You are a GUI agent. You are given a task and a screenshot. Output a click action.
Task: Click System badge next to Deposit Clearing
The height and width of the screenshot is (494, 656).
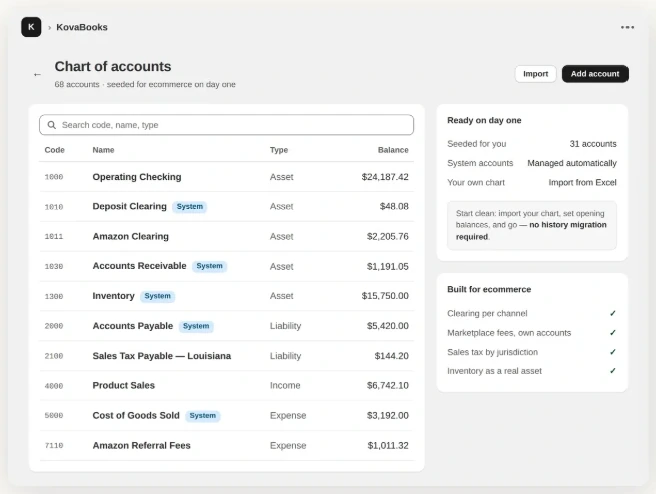[x=190, y=207]
